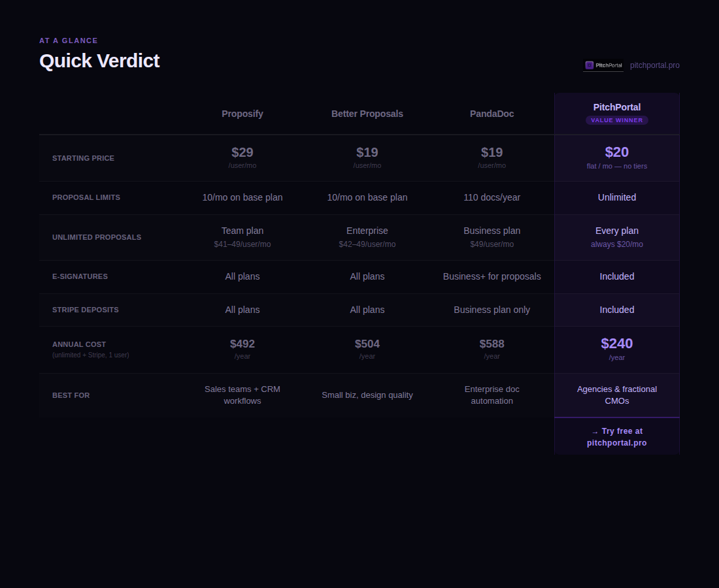Click the $240 annual cost for PitchPortal
This screenshot has height=588, width=719.
pos(617,344)
